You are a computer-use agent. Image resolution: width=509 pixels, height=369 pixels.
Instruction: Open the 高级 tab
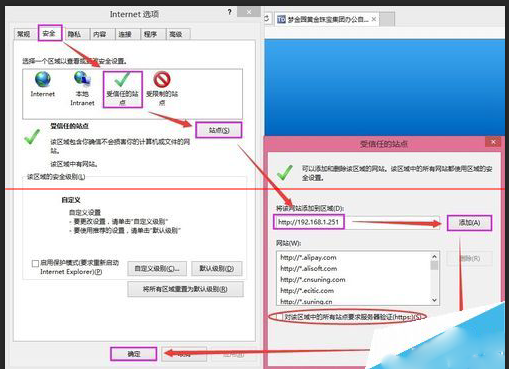[175, 34]
